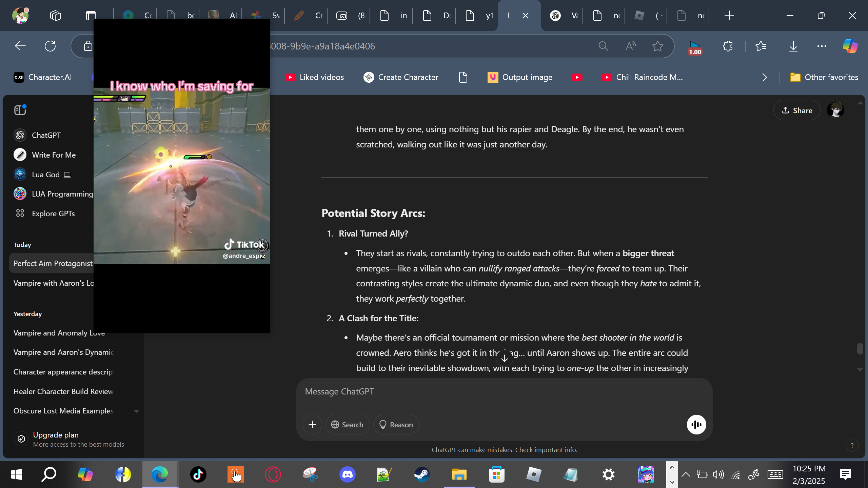Click the TikTok video overlay

click(x=182, y=176)
